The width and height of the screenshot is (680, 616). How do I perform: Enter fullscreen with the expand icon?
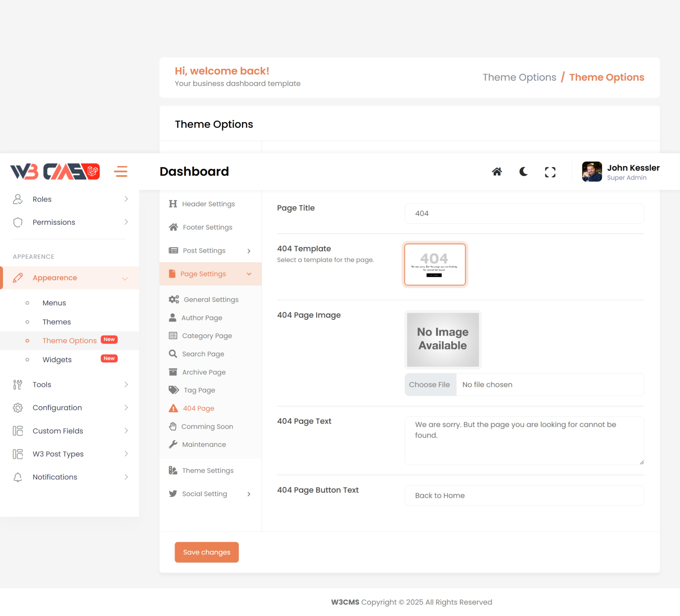(x=550, y=172)
